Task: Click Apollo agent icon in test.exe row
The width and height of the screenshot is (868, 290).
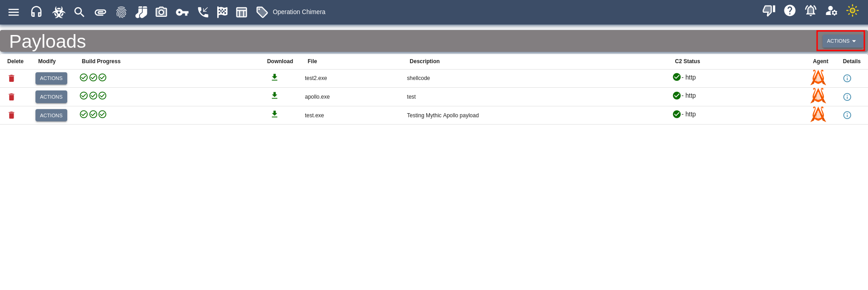Action: click(x=818, y=114)
